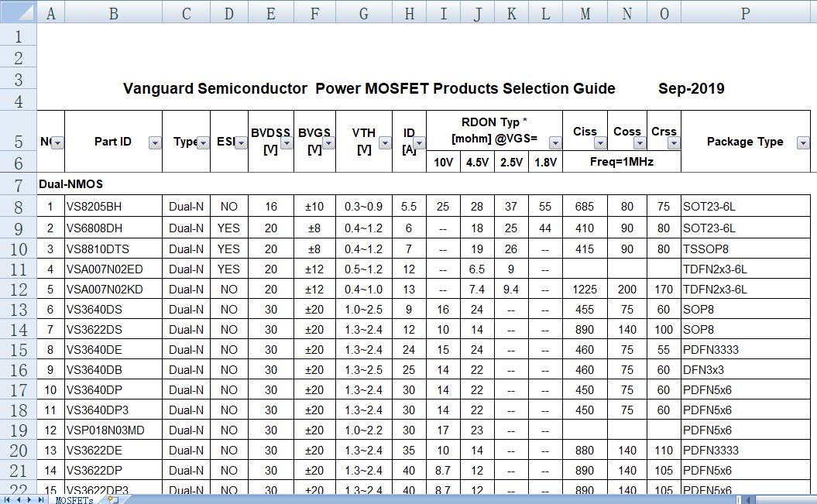Open the ESD filter dropdown
Screen dimensions: 817x504
point(241,142)
